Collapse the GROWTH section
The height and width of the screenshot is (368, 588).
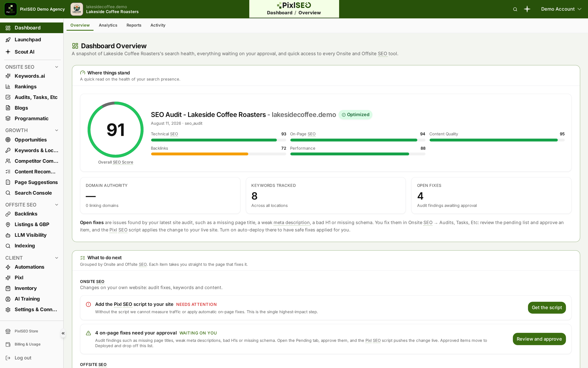coord(57,130)
